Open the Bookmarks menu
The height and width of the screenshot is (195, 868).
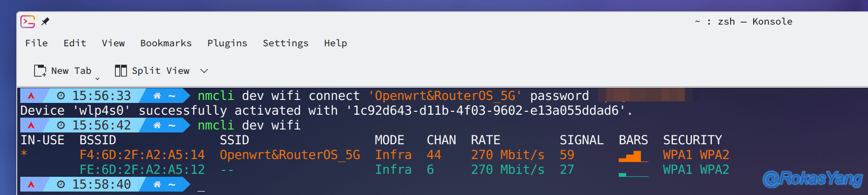[x=166, y=43]
